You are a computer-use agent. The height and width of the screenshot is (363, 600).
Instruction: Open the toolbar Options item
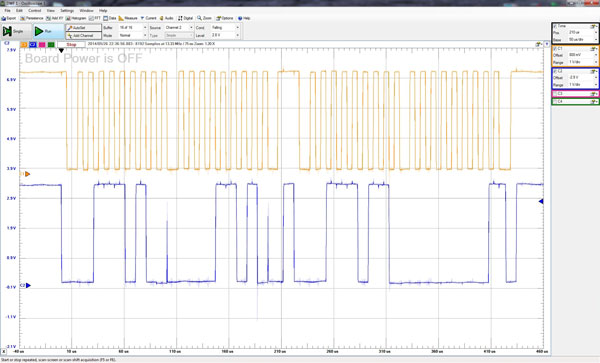225,18
